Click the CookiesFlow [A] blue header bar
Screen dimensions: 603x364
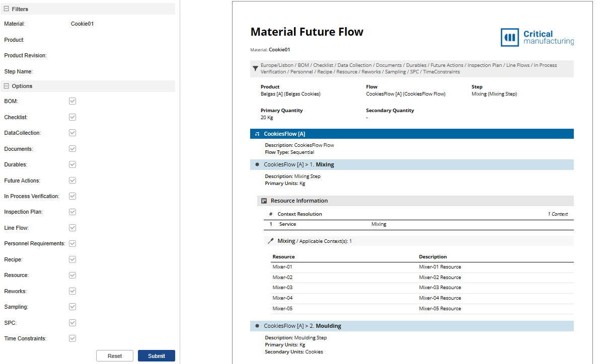point(412,134)
